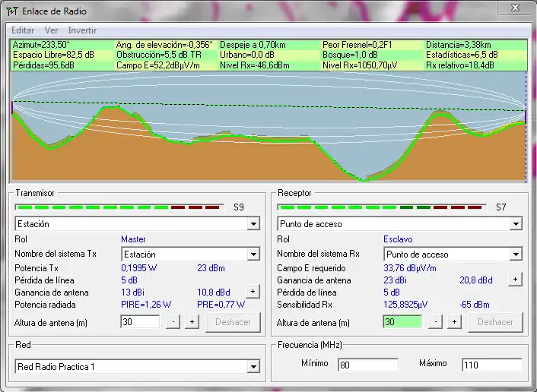
Task: Click plus button beside transmitter antenna gain
Action: coord(253,292)
